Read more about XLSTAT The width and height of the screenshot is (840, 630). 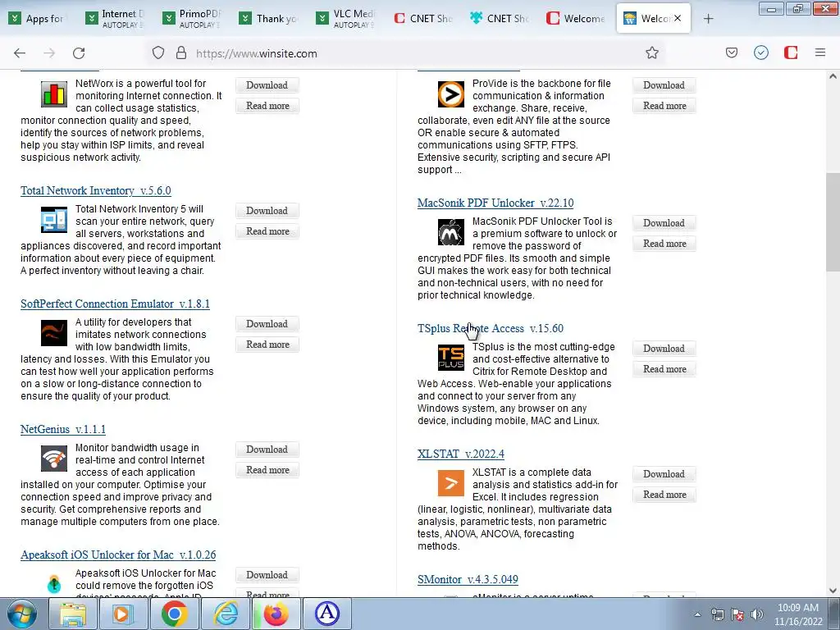point(664,494)
